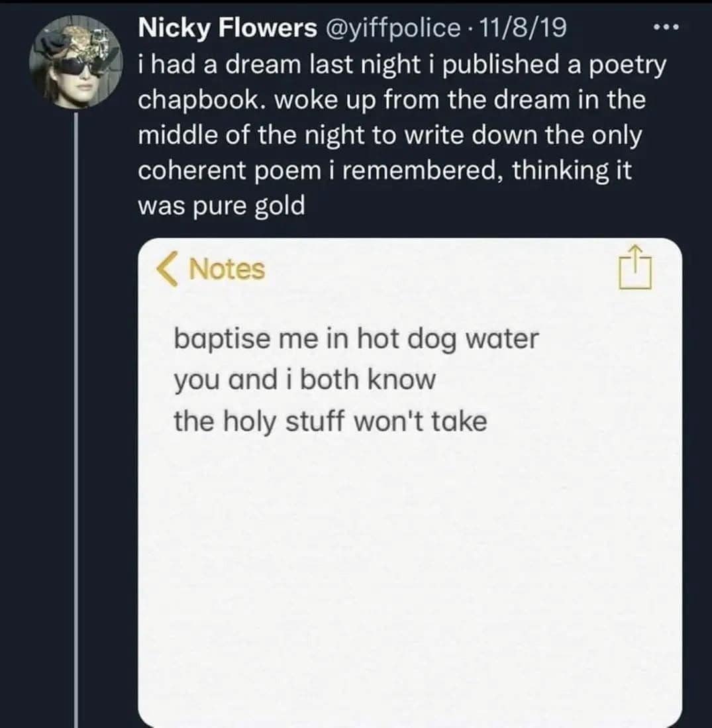
Task: Click the share icon in the Notes screenshot
Action: (x=636, y=267)
